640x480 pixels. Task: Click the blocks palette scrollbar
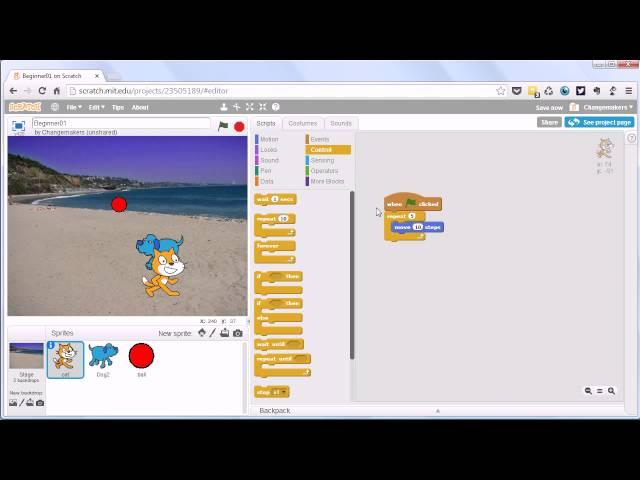click(352, 276)
